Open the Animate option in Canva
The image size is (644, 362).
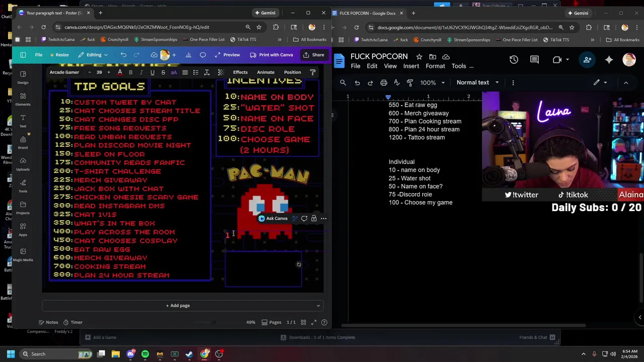coord(266,72)
